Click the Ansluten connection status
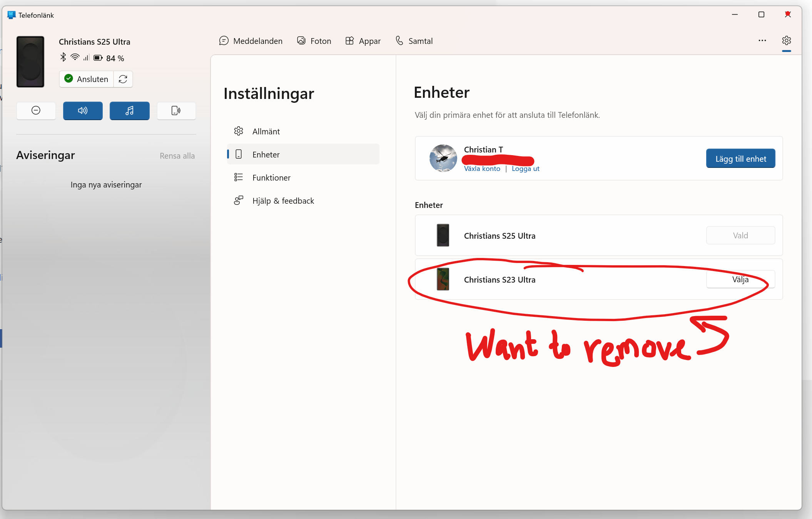 click(87, 79)
